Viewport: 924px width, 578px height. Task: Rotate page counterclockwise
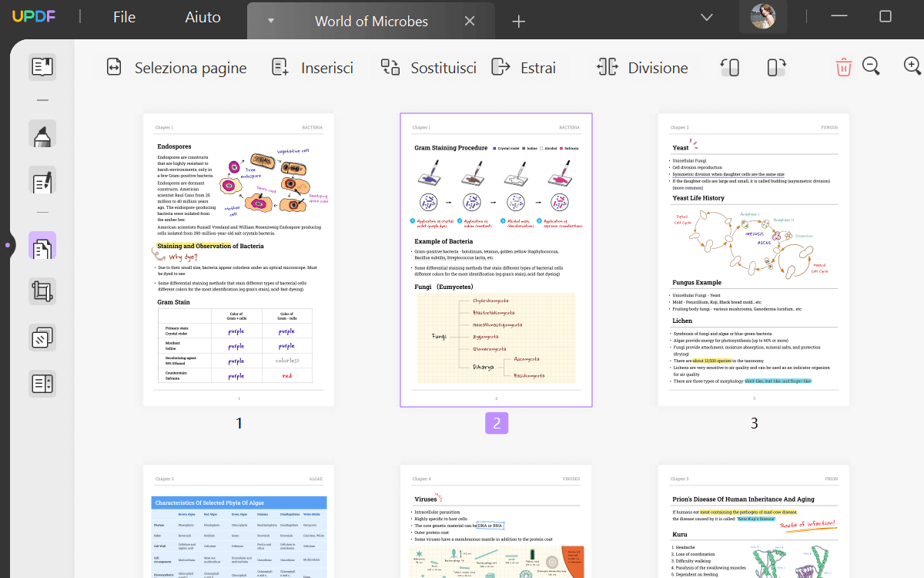click(730, 68)
